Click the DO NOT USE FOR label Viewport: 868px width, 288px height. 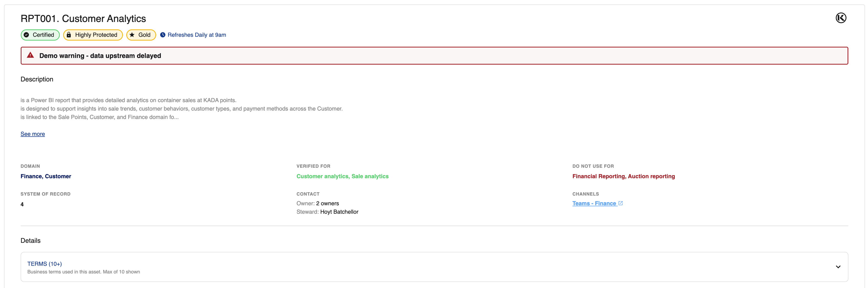593,166
